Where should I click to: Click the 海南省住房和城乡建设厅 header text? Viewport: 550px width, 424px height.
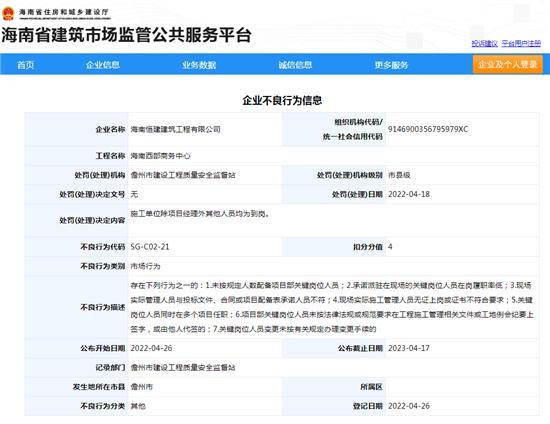click(64, 12)
